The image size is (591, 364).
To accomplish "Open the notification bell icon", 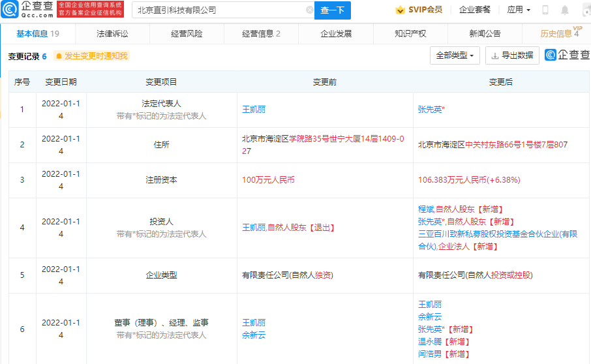I will (564, 10).
